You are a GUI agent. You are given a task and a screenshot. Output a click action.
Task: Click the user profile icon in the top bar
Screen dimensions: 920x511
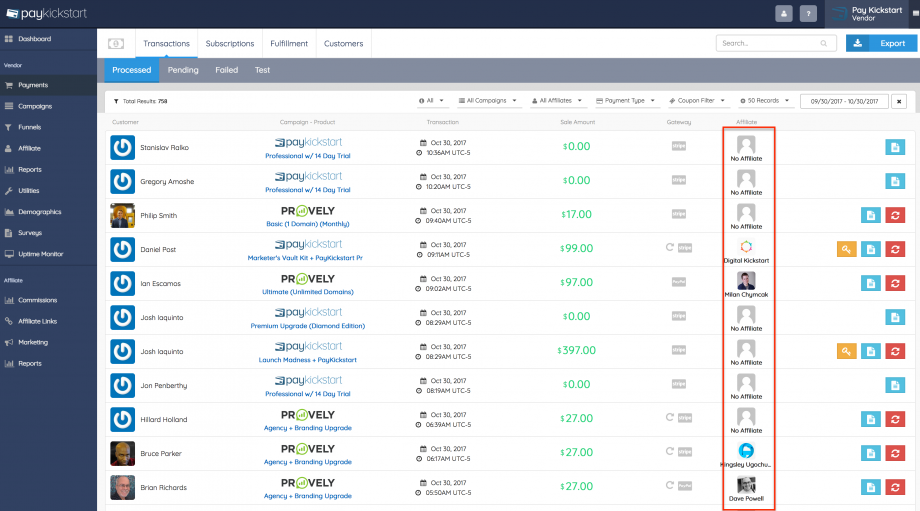click(x=784, y=14)
